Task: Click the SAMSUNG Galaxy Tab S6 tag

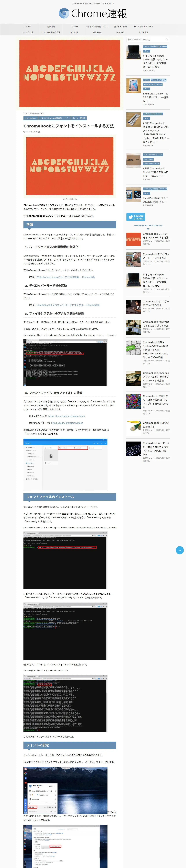Action: click(153, 85)
